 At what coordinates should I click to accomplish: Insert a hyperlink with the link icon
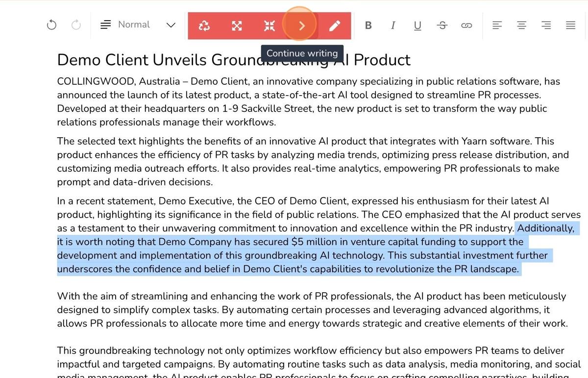[x=466, y=25]
